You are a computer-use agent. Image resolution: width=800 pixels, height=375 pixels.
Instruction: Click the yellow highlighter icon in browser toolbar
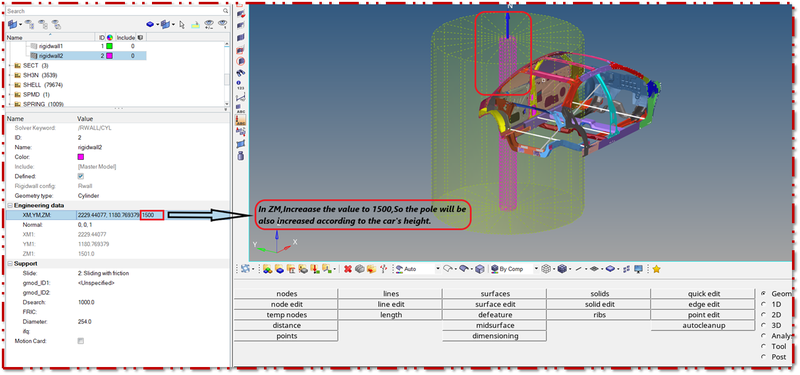tap(196, 24)
